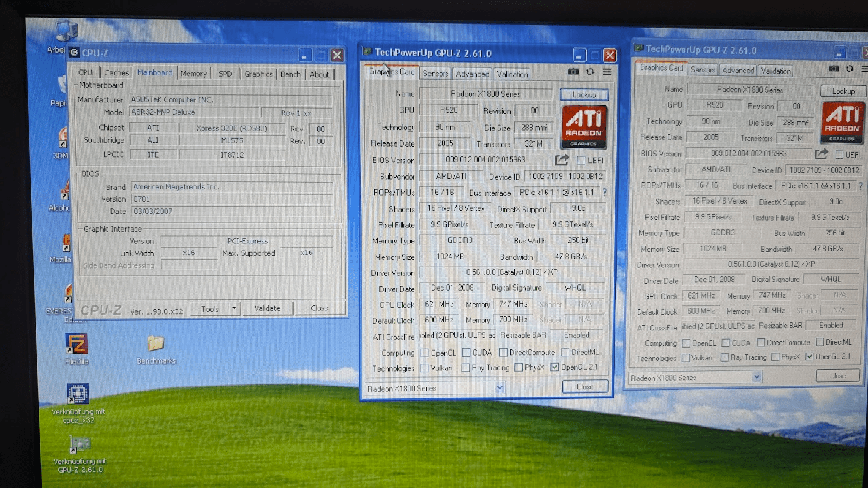The image size is (868, 488).
Task: Click the Validate button in CPU-Z
Action: tap(267, 308)
